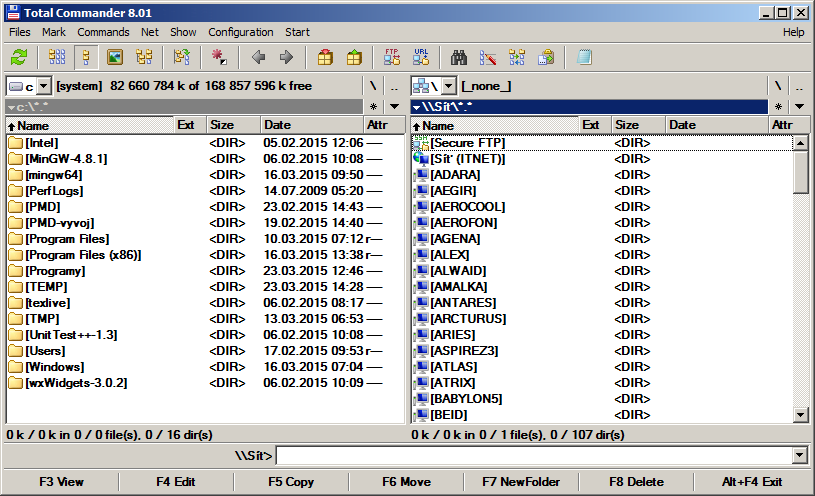Open file search binoculars icon
Screen dimensions: 815x496
[x=458, y=57]
